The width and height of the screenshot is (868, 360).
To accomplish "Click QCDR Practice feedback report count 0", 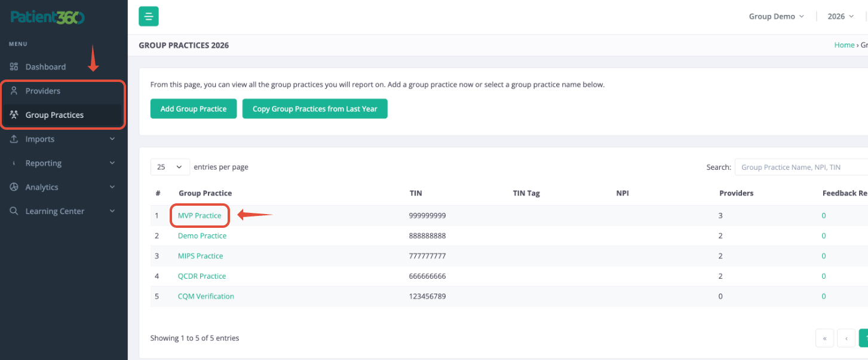I will click(824, 276).
